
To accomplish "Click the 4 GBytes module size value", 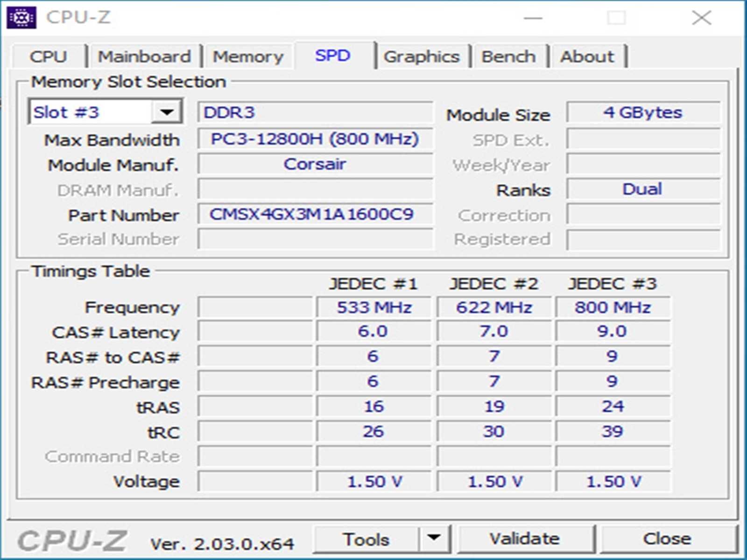I will click(x=643, y=112).
